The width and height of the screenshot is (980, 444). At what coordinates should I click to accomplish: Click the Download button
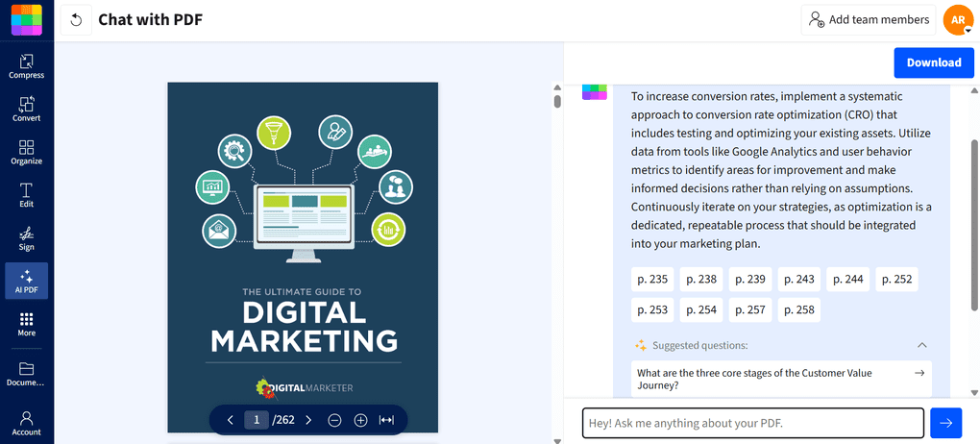coord(934,62)
